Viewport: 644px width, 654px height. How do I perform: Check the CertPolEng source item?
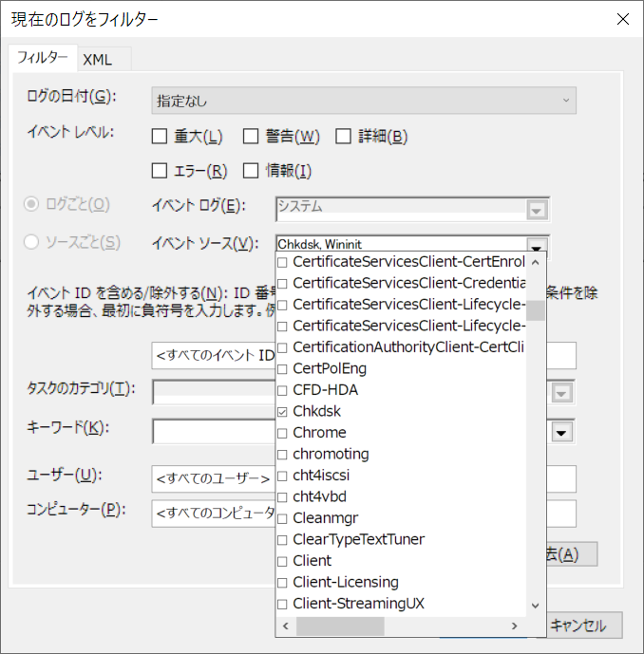tap(282, 369)
